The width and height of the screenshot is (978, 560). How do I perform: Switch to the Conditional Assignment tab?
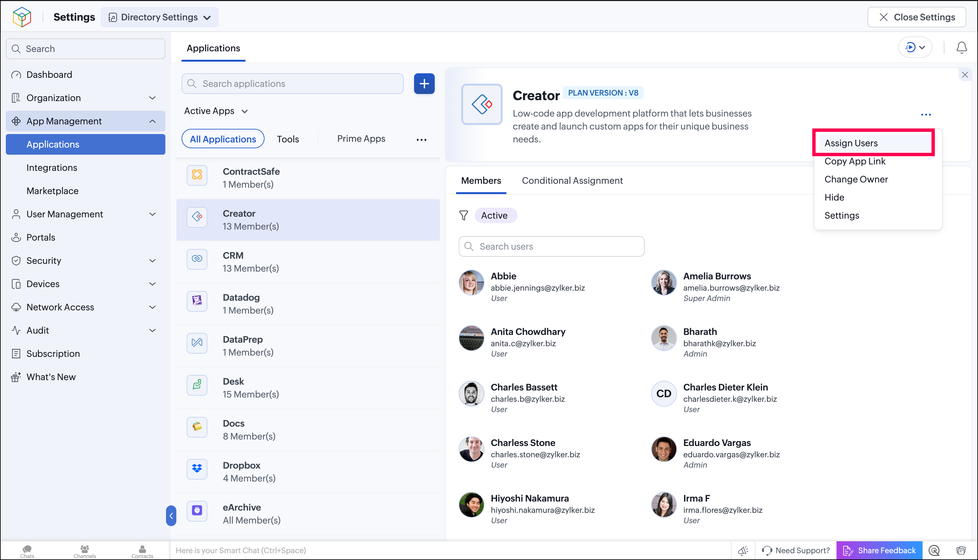572,181
